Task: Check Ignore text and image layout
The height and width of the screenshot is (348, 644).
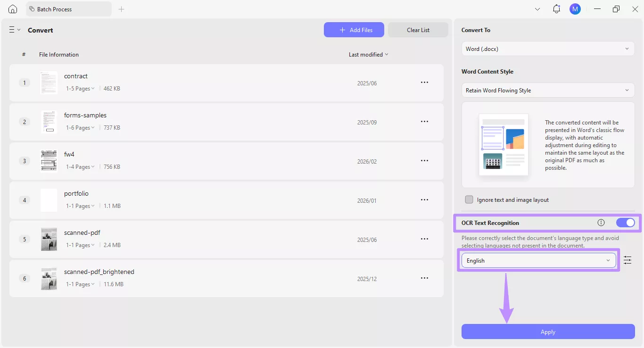Action: coord(469,199)
